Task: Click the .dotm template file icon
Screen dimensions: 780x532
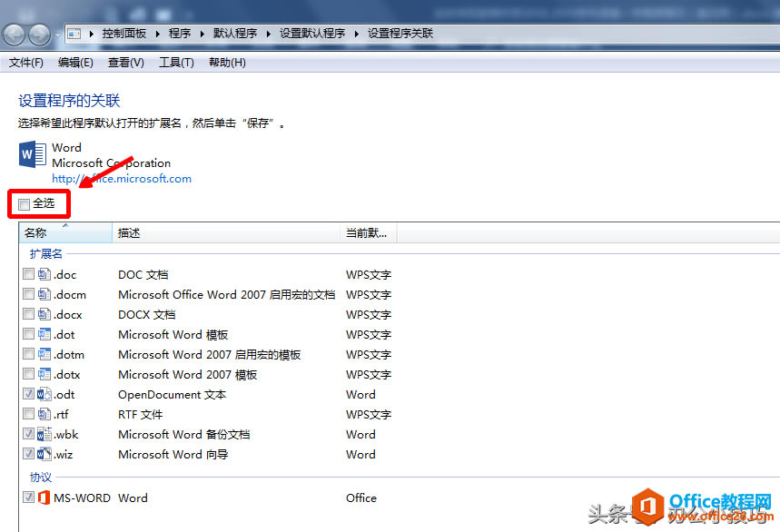Action: [44, 354]
